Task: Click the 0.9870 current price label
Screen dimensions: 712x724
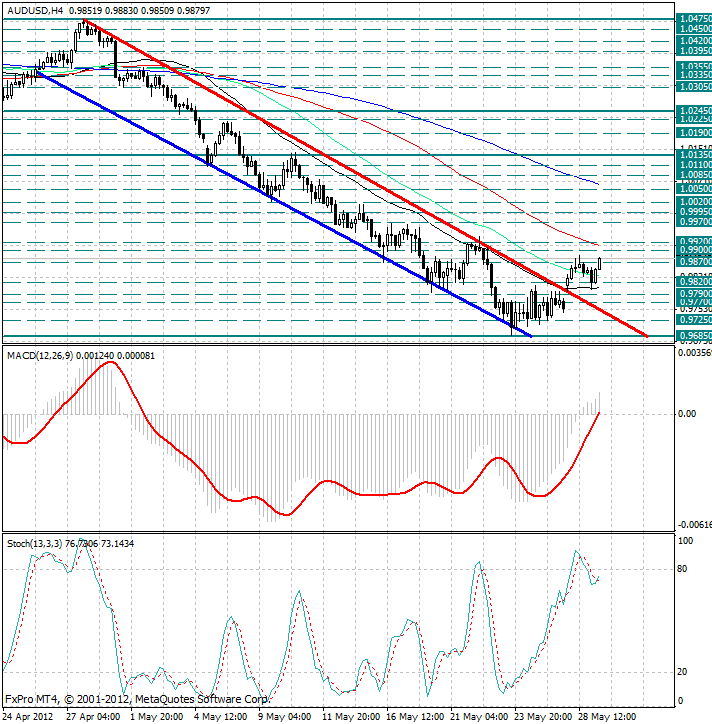Action: [x=694, y=262]
